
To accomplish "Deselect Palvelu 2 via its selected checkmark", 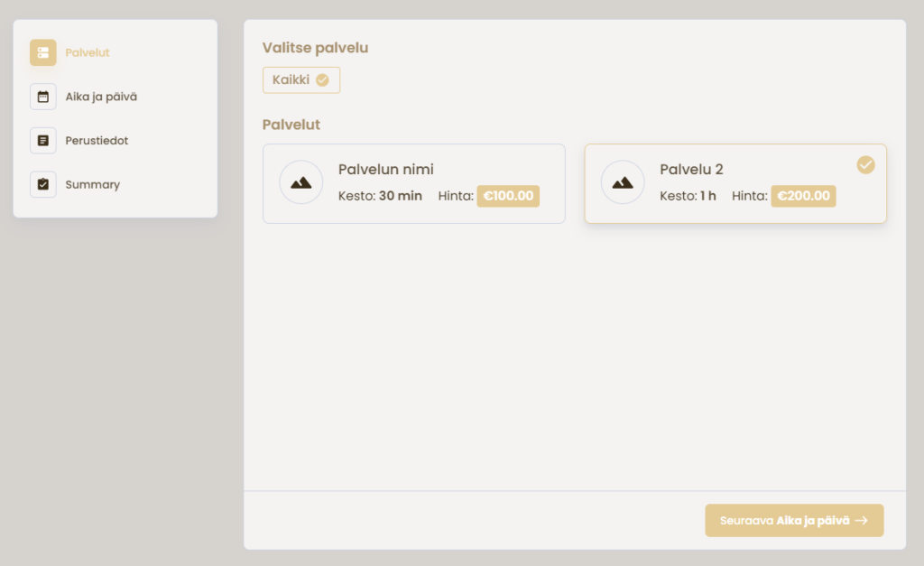I will 865,164.
